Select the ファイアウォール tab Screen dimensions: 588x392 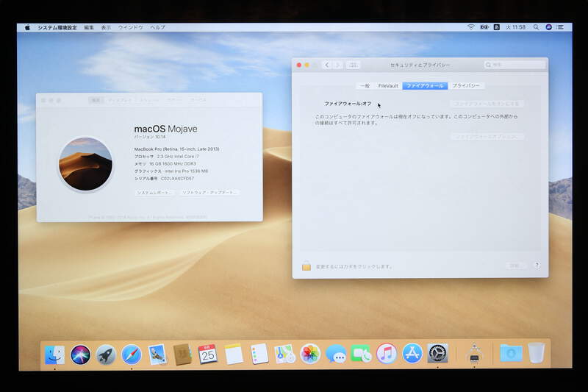425,86
